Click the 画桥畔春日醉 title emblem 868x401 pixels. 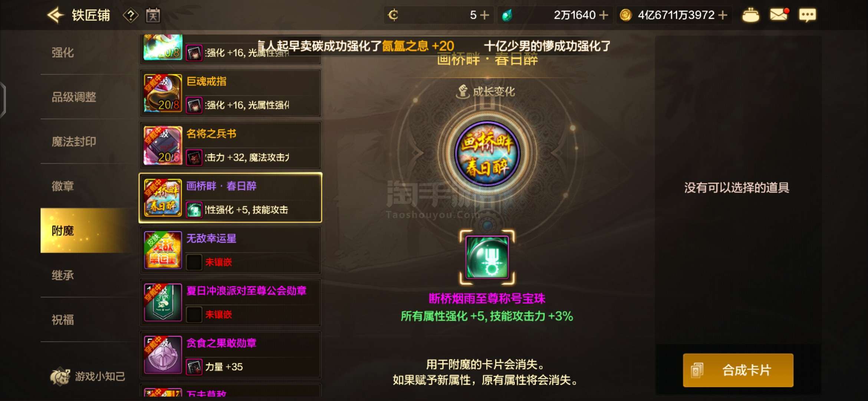pyautogui.click(x=487, y=154)
